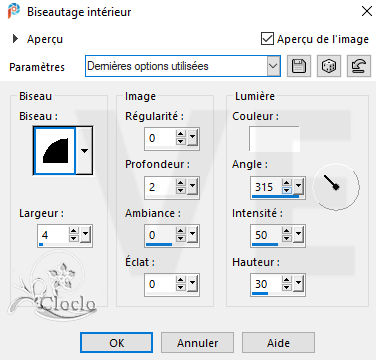
Task: Open the Couleur white color swatch
Action: [274, 139]
